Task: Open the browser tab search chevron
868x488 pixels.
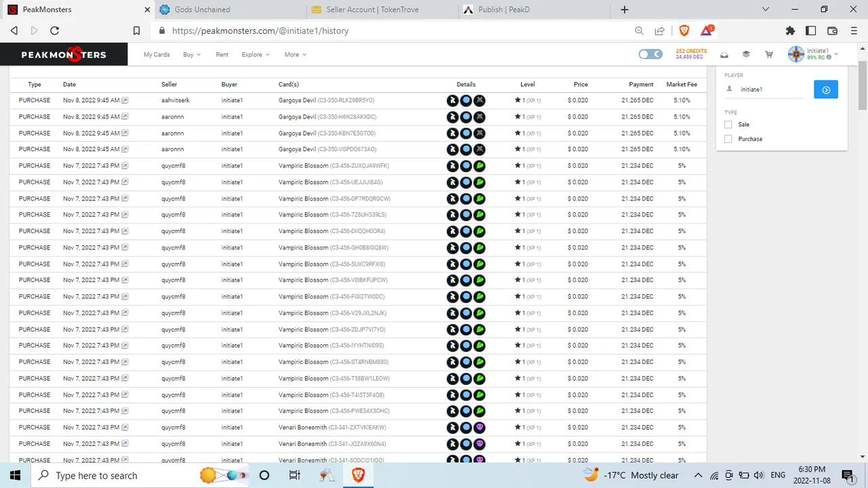Action: (x=766, y=9)
